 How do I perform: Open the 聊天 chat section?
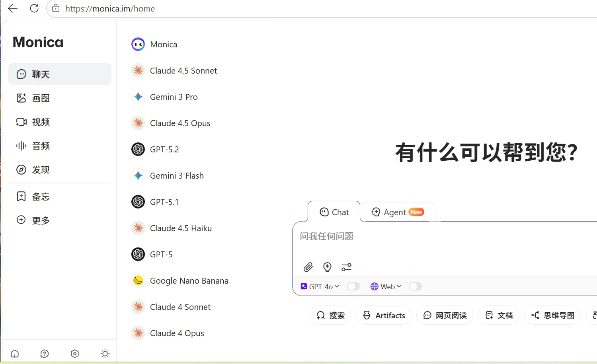pos(60,74)
